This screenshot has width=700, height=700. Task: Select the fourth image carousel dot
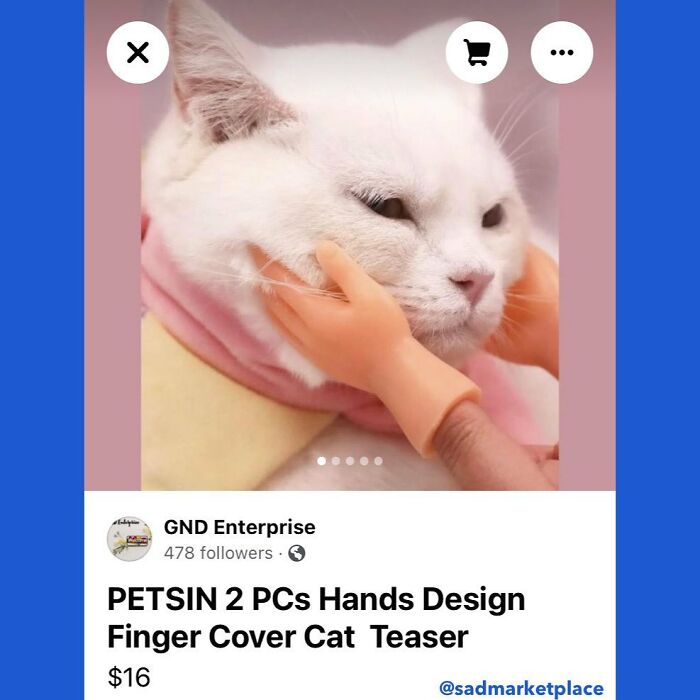[x=364, y=461]
